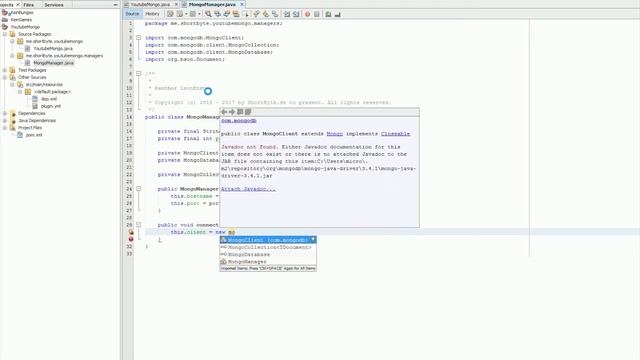640x360 pixels.
Task: Click the Comment toolbar icon
Action: coord(328,14)
